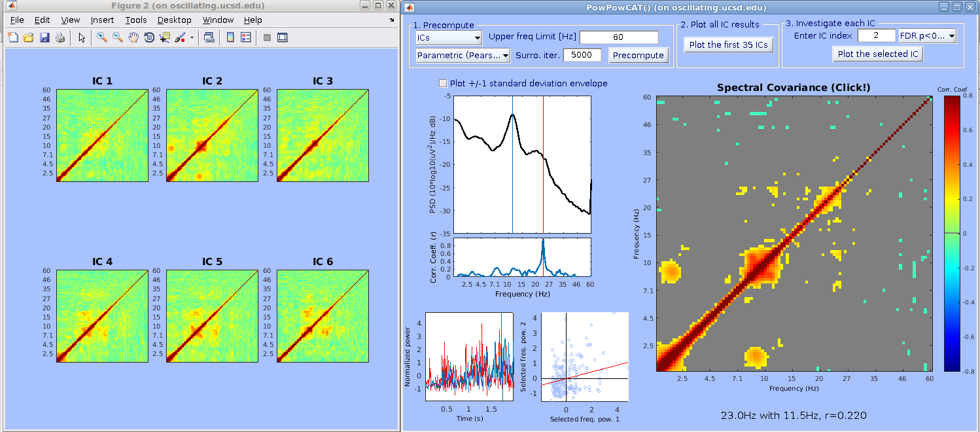Toggle Plot +/-1 standard deviation envelope checkbox
The width and height of the screenshot is (980, 432).
tap(444, 83)
